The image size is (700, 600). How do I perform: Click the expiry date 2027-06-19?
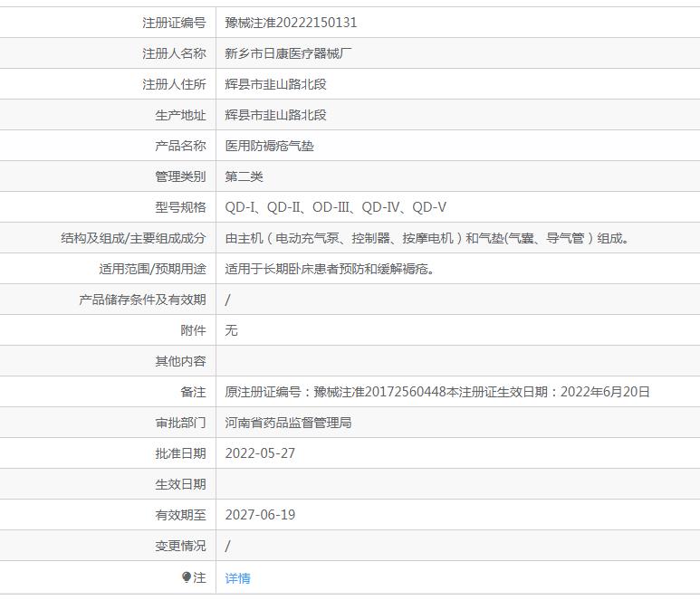[x=260, y=515]
